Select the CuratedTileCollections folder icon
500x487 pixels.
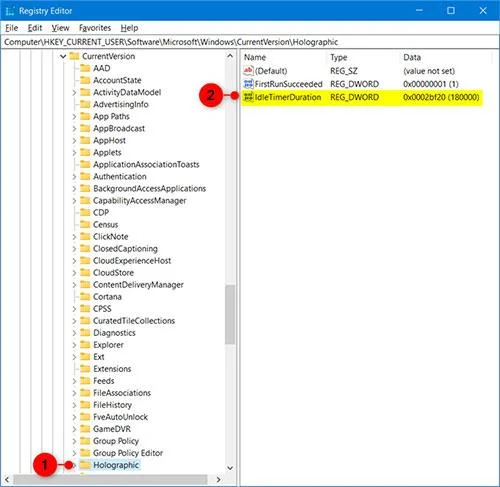click(x=85, y=321)
